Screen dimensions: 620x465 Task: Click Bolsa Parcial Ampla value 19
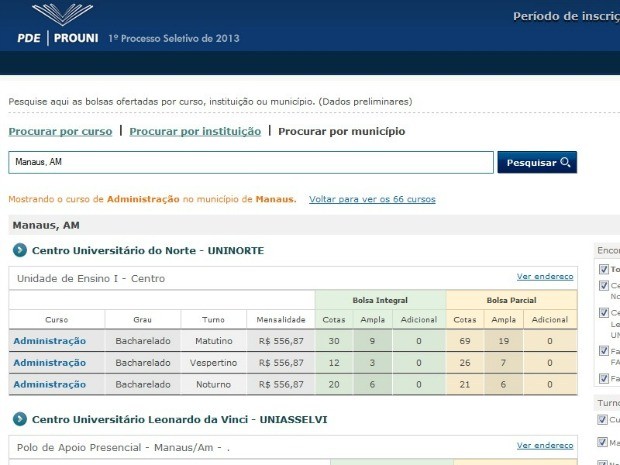(x=503, y=341)
